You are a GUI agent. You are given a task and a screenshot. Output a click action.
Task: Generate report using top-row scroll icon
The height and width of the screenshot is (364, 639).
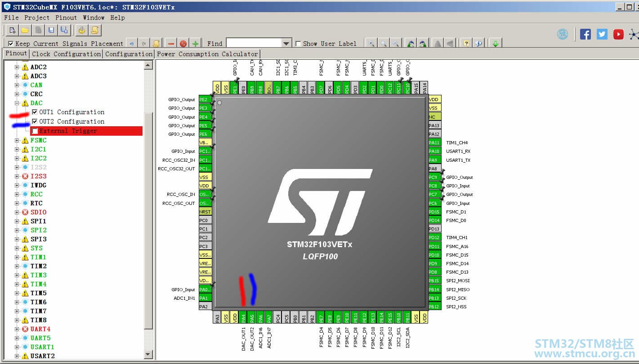tap(95, 30)
